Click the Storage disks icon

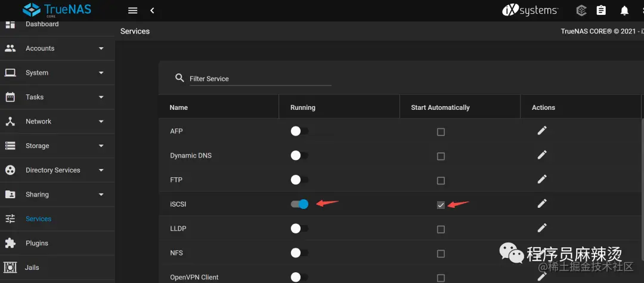pos(10,146)
